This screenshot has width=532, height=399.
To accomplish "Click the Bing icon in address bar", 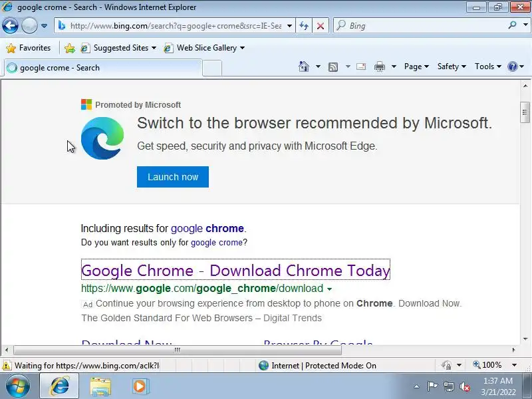I will [62, 25].
